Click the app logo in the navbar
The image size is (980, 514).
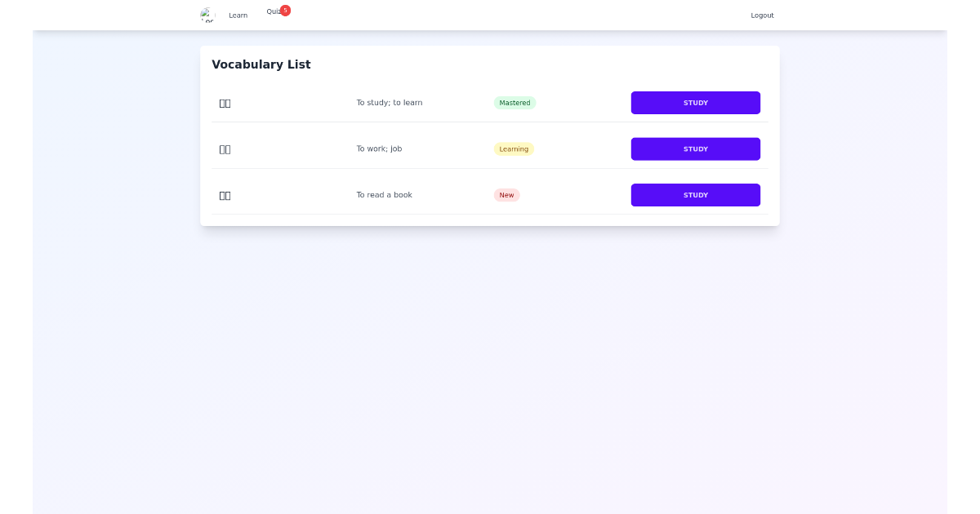(207, 15)
